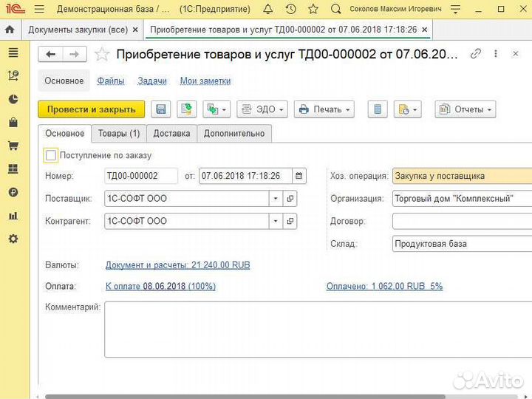This screenshot has width=532, height=399.
Task: Expand the Поставщик dropdown list
Action: (276, 199)
